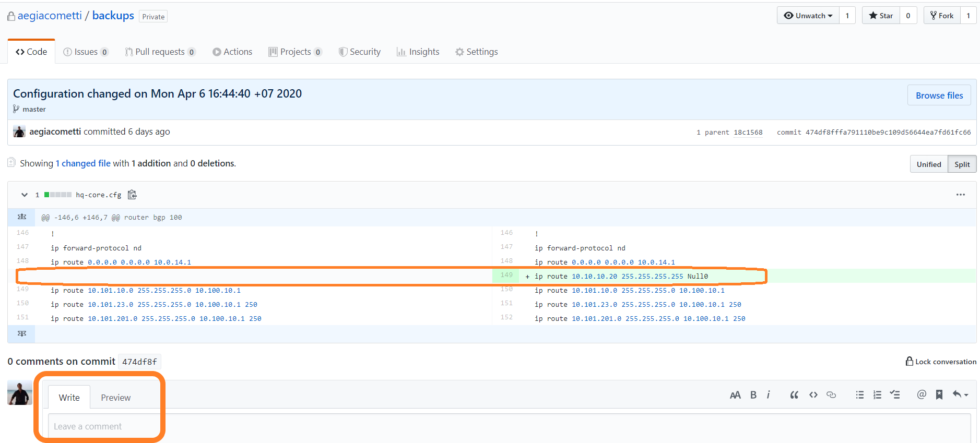Screen dimensions: 980x443
Task: Expand diff lines above hunk header
Action: [x=21, y=217]
